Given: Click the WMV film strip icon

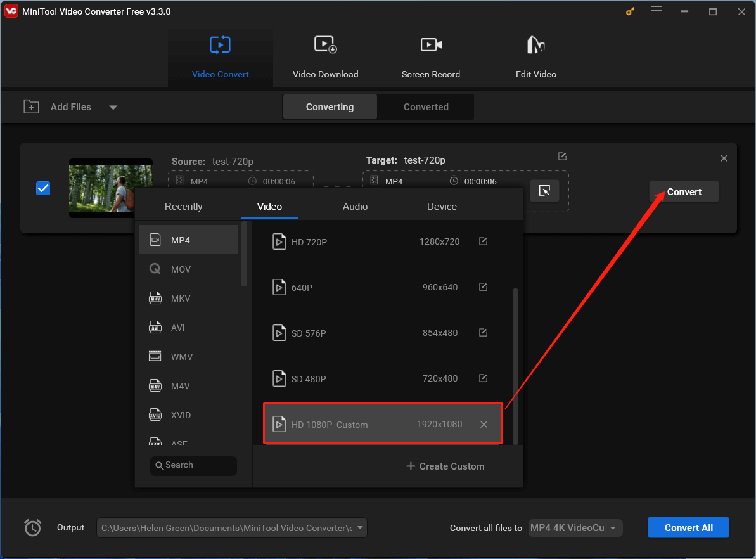Looking at the screenshot, I should coord(155,356).
